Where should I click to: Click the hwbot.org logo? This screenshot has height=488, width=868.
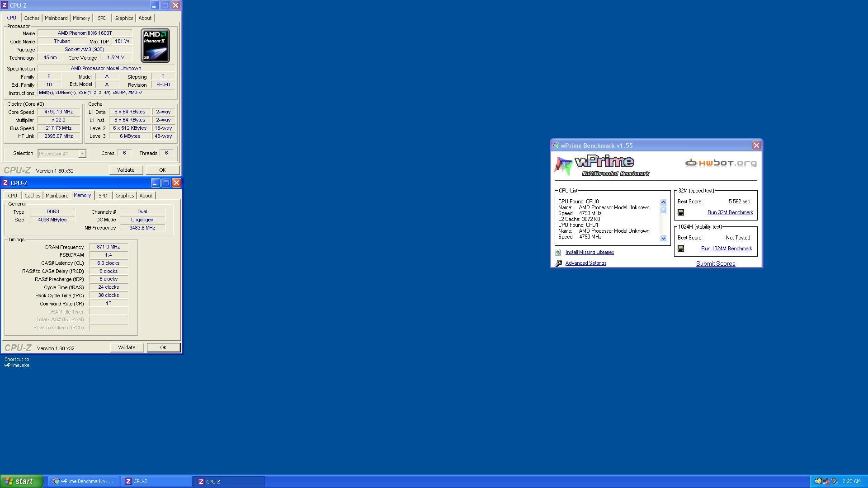[721, 163]
